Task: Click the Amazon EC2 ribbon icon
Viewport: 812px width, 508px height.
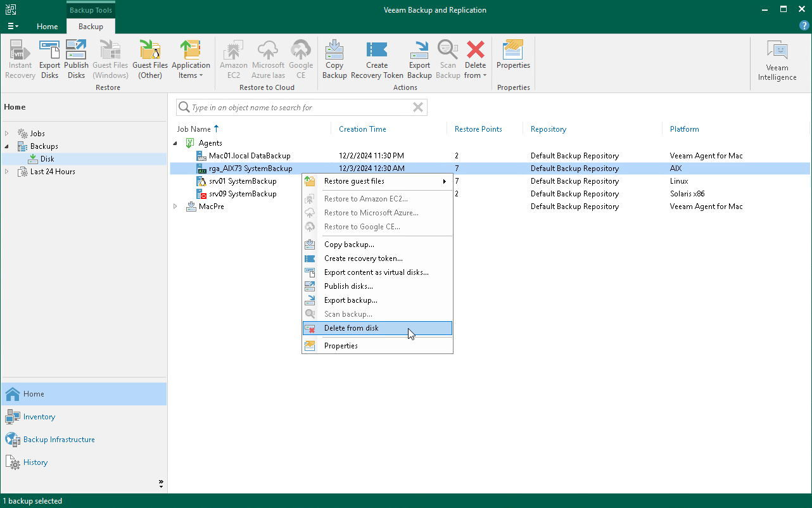Action: pyautogui.click(x=234, y=60)
